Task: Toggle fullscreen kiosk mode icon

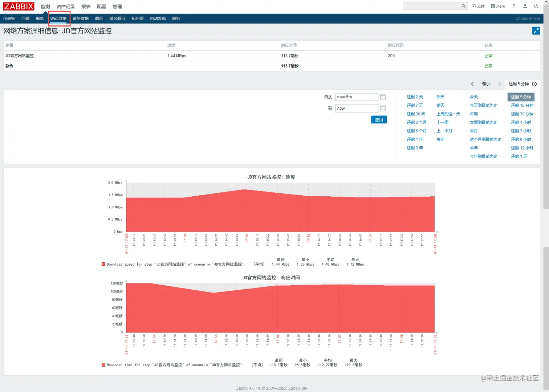Action: pos(536,31)
